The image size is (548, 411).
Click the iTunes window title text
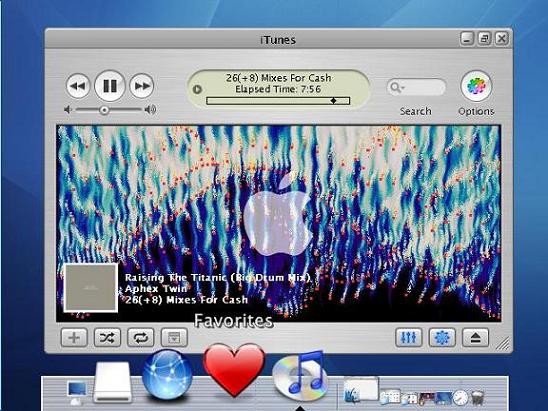[x=278, y=40]
